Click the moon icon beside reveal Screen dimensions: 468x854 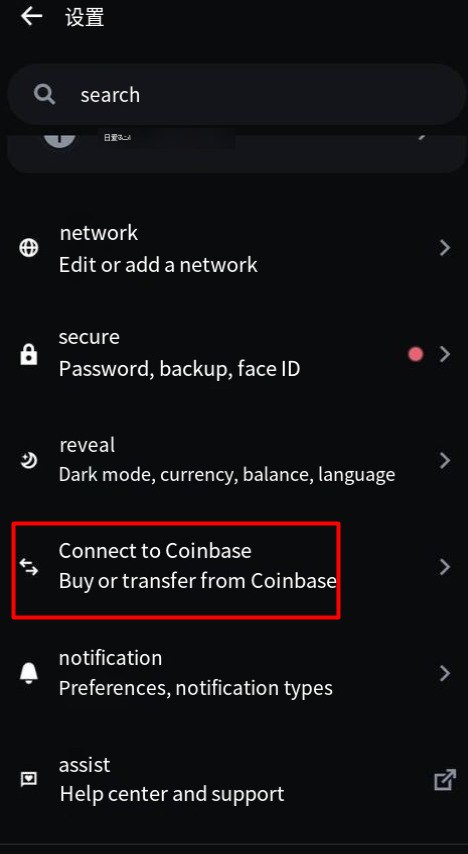[28, 461]
